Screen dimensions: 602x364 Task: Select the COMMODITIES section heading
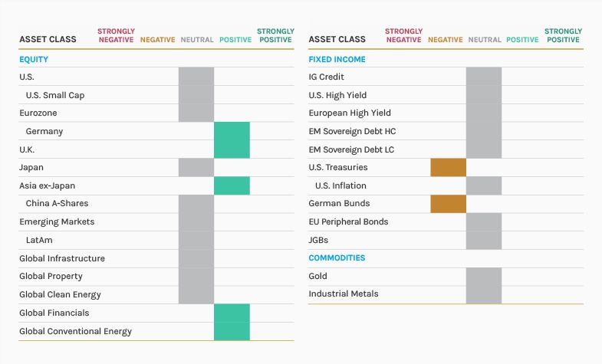click(x=337, y=258)
